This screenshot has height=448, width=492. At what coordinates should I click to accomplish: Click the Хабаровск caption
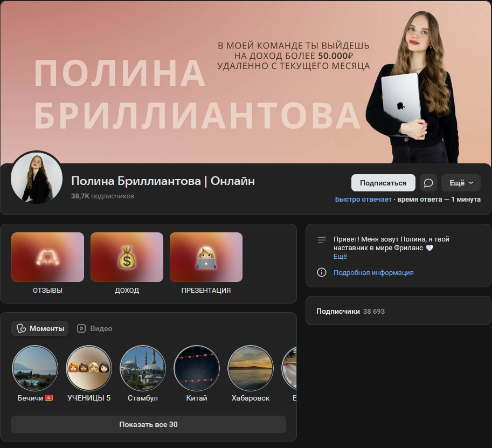point(251,398)
